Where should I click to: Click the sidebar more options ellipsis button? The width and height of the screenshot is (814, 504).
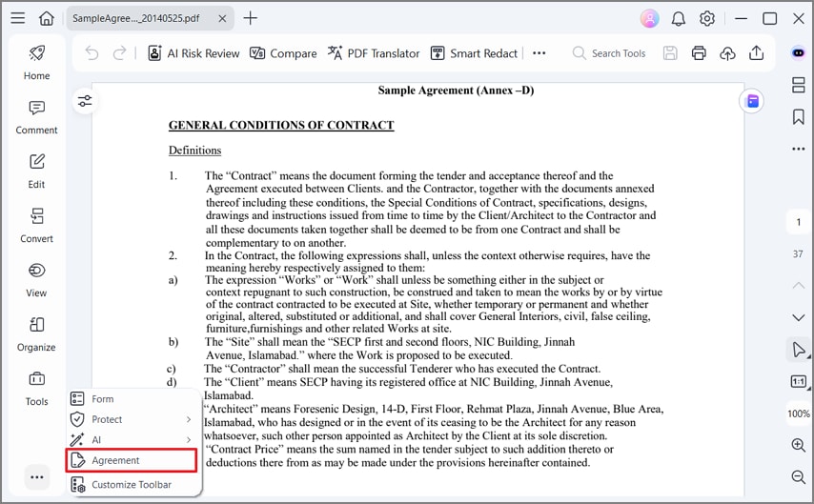37,477
